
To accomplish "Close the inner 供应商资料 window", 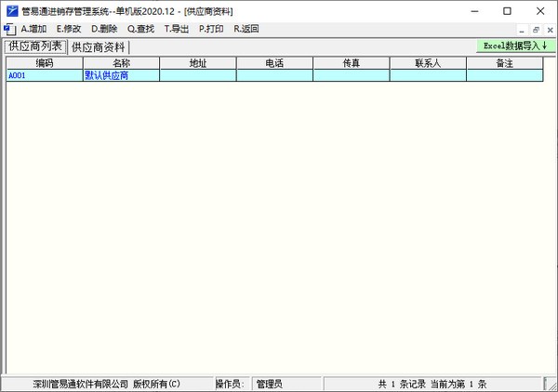I will point(548,29).
